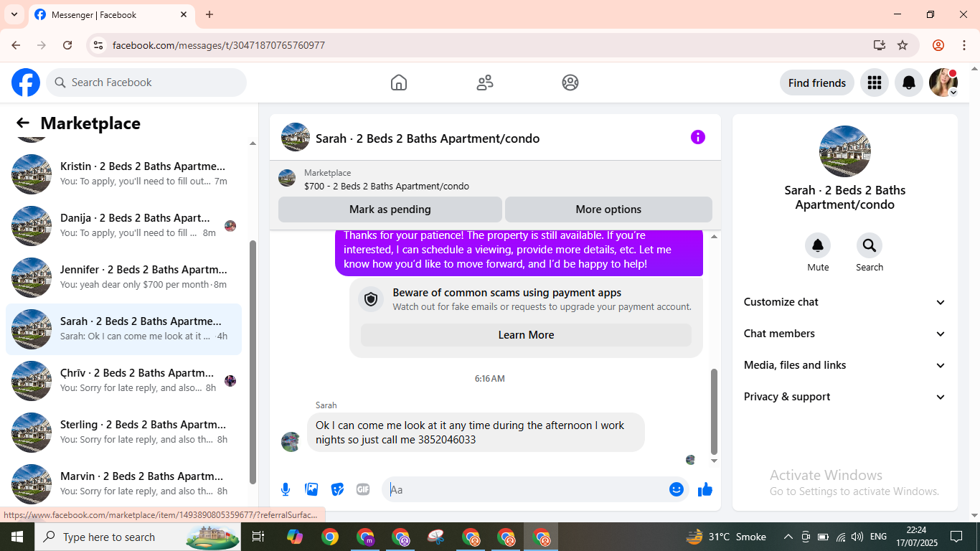Click the conversation list scrollbar
The height and width of the screenshot is (551, 980).
coord(253,362)
